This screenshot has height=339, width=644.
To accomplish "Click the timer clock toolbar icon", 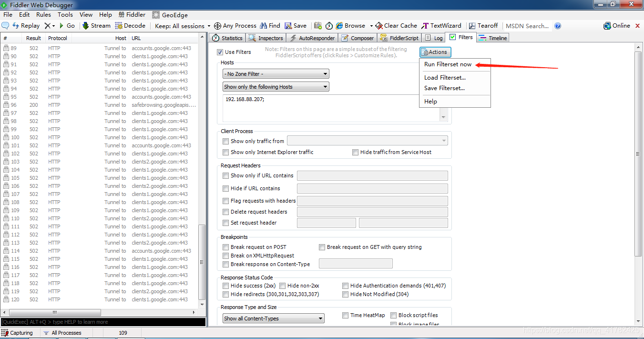I will coord(329,26).
